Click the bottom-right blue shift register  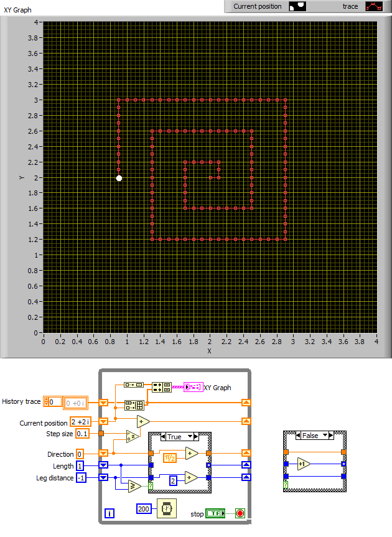(246, 477)
